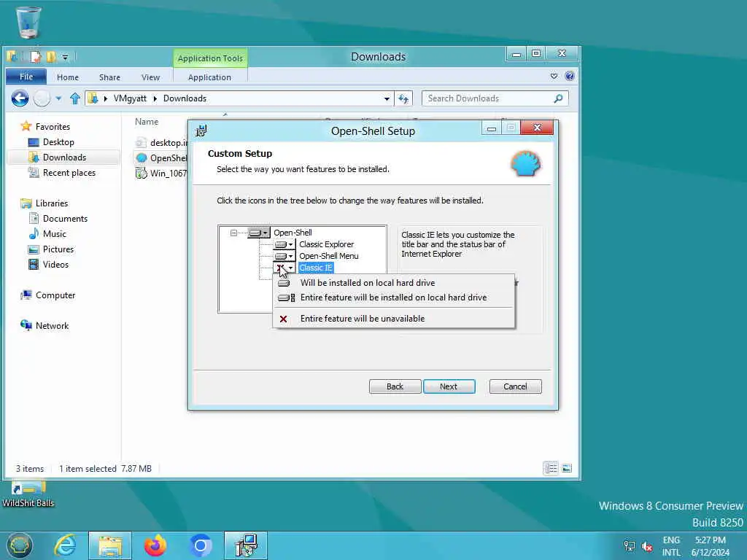Click Next in Open-Shell Setup
The width and height of the screenshot is (747, 560).
(449, 386)
